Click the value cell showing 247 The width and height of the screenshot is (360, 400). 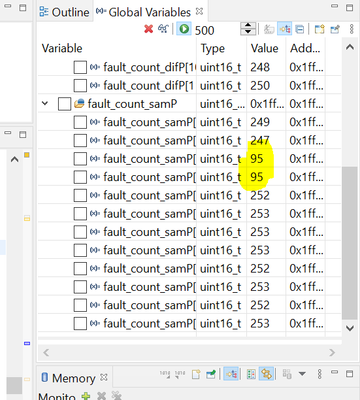266,141
